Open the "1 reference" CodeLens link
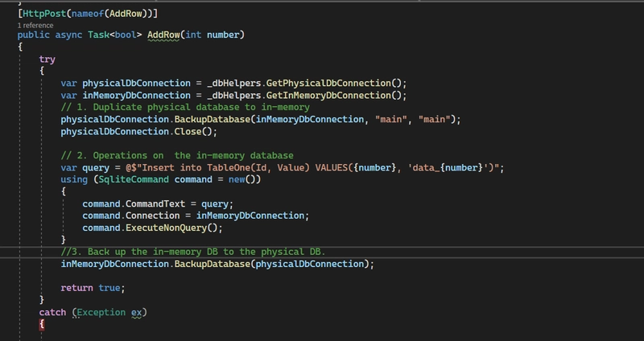 pyautogui.click(x=35, y=26)
